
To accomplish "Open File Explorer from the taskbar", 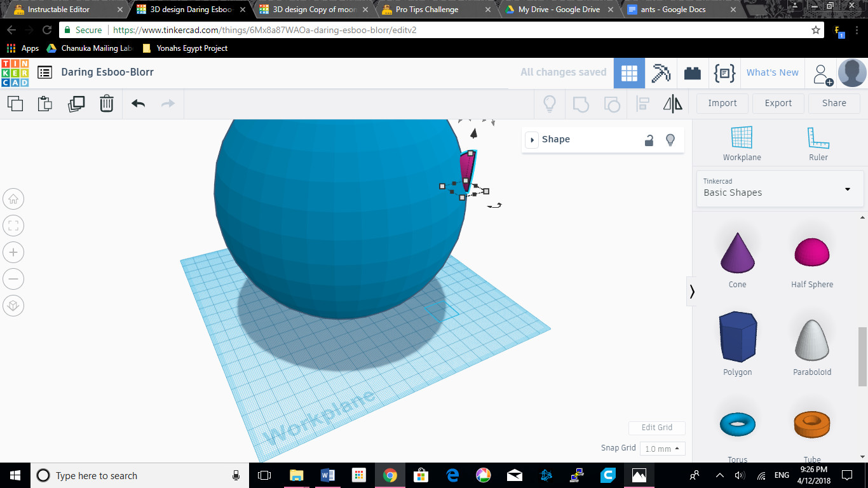I will click(x=297, y=475).
